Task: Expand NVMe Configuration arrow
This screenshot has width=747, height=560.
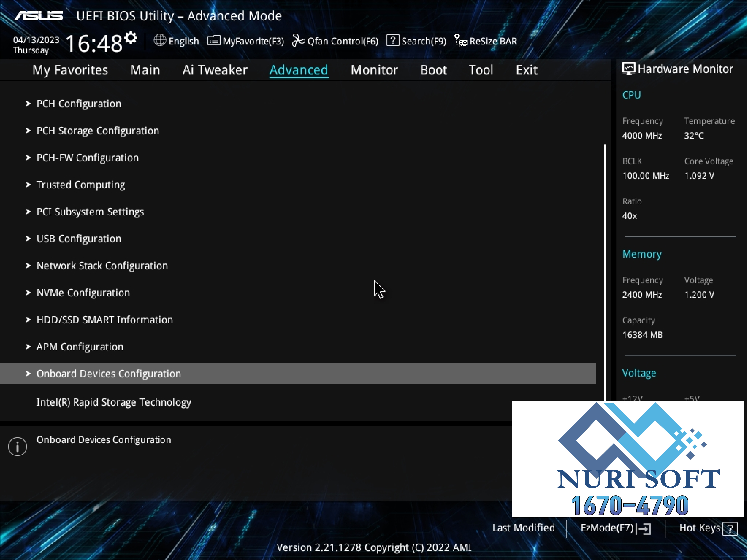Action: coord(28,292)
